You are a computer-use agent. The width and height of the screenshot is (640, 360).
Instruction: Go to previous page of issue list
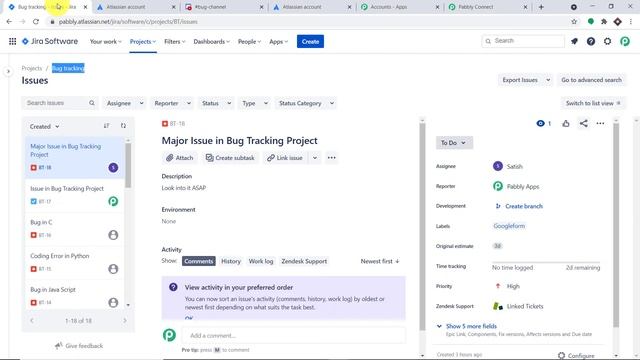tap(32, 321)
